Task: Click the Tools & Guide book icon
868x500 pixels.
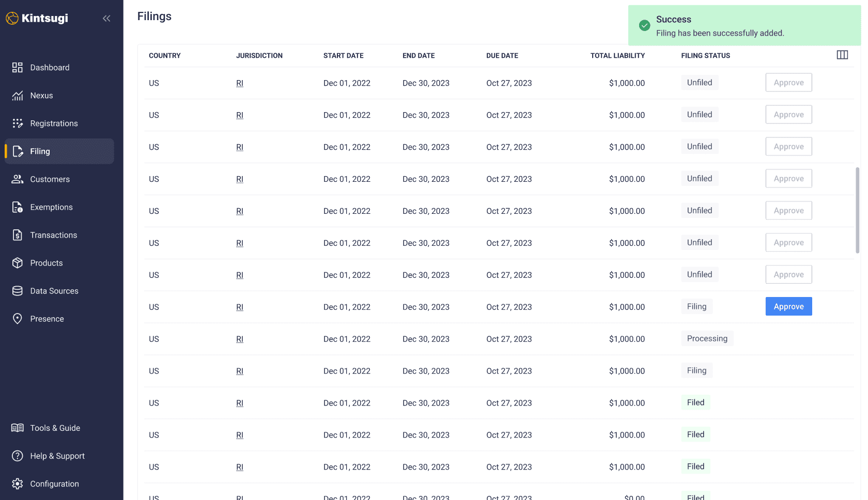Action: (x=18, y=428)
